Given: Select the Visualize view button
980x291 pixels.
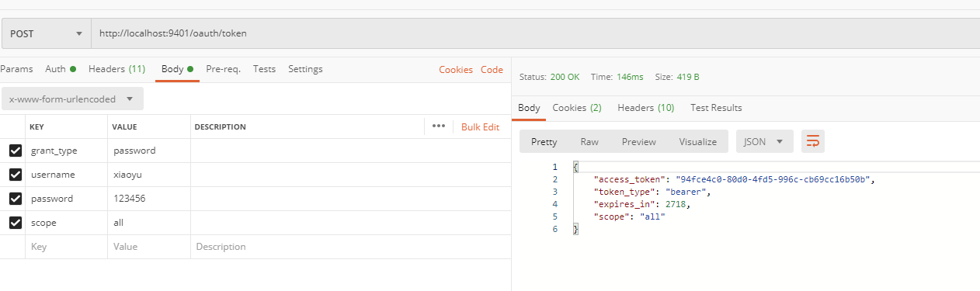Looking at the screenshot, I should [698, 141].
